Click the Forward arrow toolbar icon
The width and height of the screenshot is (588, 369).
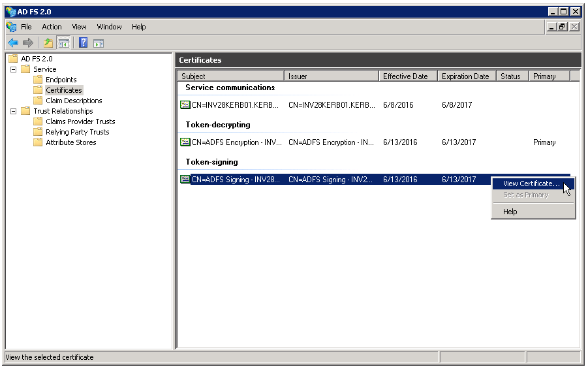(x=28, y=43)
